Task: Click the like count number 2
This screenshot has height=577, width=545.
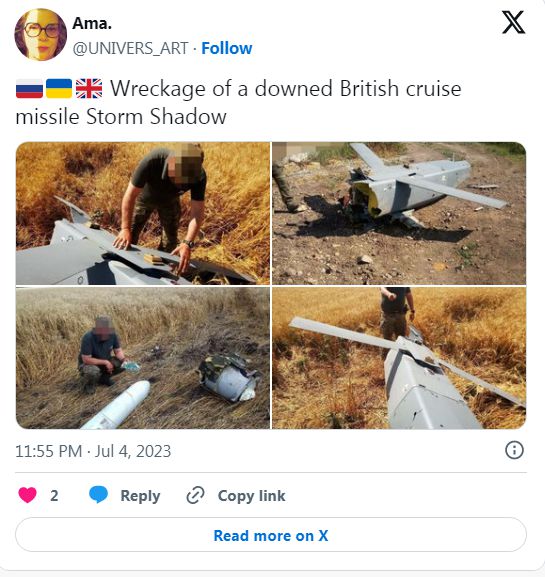Action: (x=54, y=496)
